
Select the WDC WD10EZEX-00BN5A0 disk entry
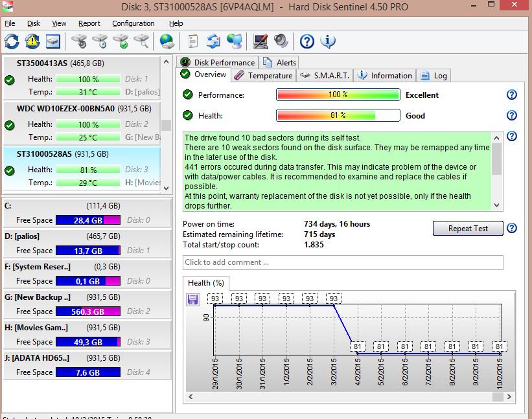[x=82, y=123]
